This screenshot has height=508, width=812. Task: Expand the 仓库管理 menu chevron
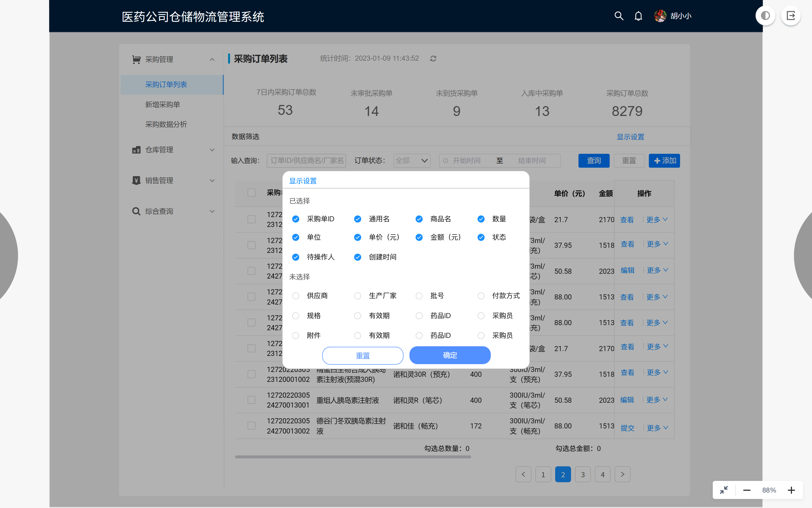(212, 150)
